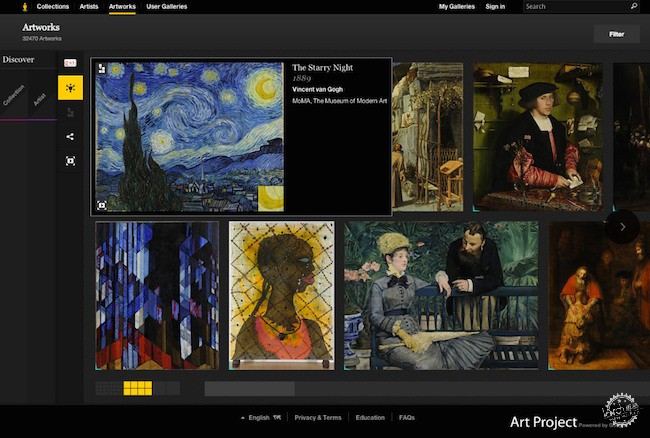Click The Starry Night title text
Viewport: 650px width, 438px height.
[x=323, y=68]
